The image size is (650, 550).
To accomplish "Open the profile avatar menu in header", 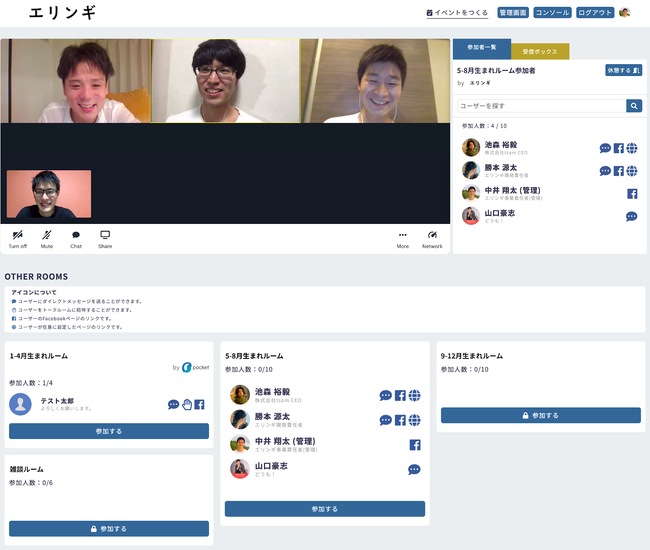I will coord(625,13).
